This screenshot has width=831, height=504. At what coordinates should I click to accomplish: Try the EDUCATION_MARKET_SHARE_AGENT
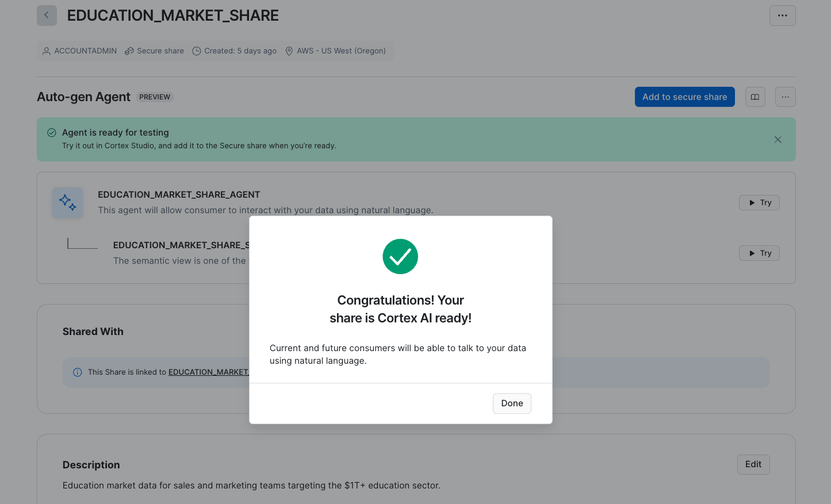759,203
